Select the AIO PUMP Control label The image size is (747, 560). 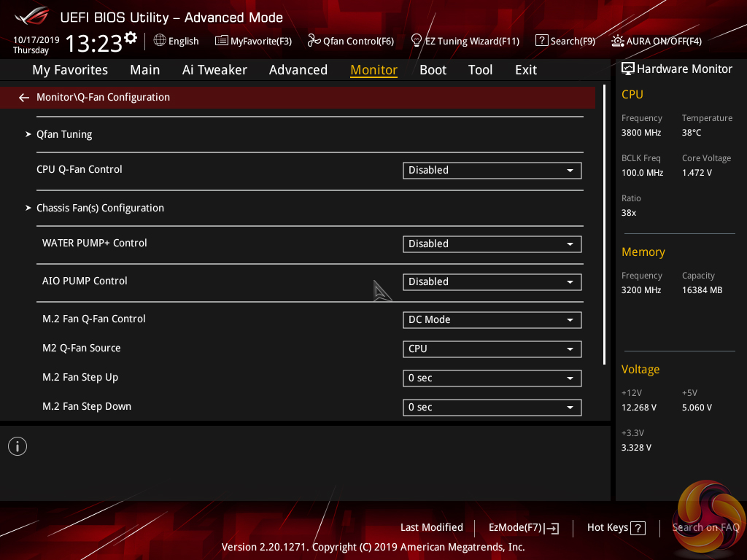pyautogui.click(x=85, y=281)
